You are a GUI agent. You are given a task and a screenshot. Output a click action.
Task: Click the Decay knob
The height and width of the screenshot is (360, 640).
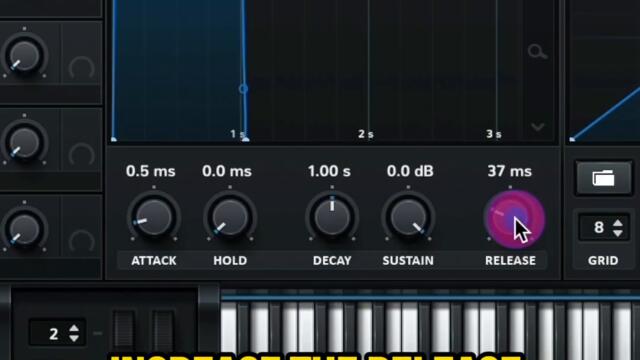(332, 218)
